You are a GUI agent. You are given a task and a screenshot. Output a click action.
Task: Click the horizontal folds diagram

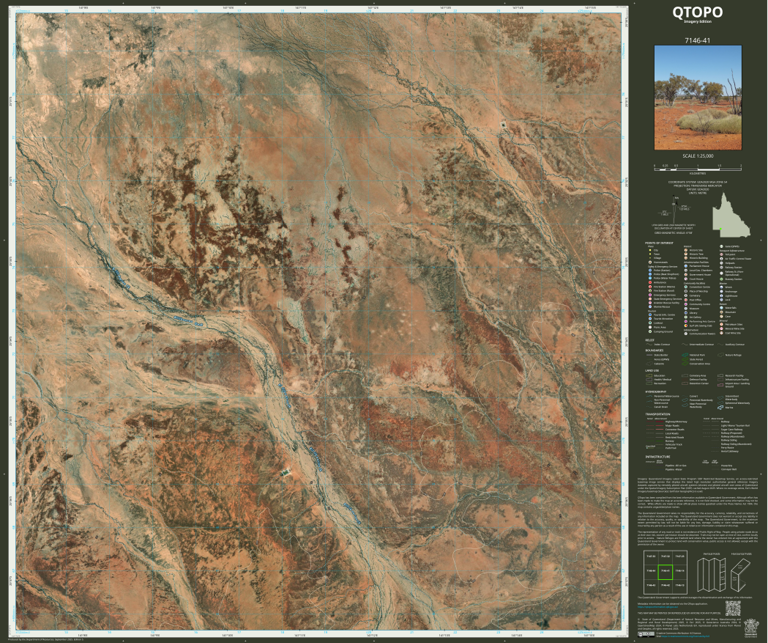coord(741,575)
